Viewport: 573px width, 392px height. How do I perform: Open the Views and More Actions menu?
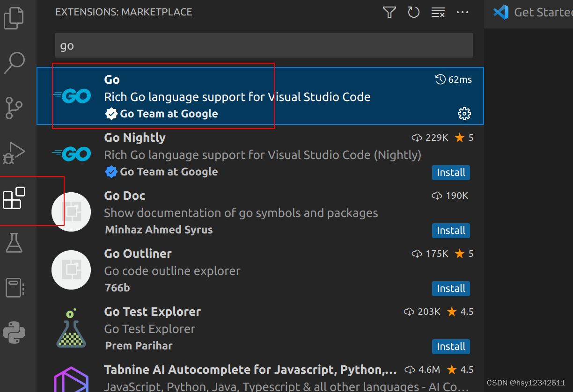(x=463, y=12)
